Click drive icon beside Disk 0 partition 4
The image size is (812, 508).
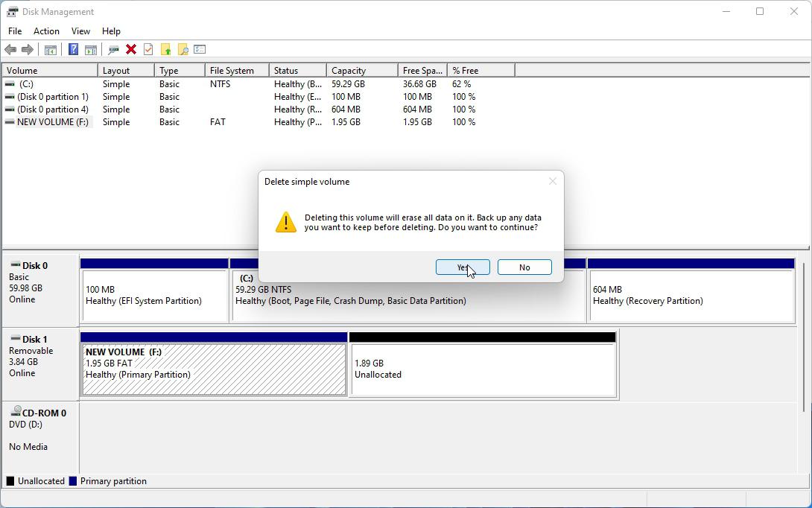point(10,109)
